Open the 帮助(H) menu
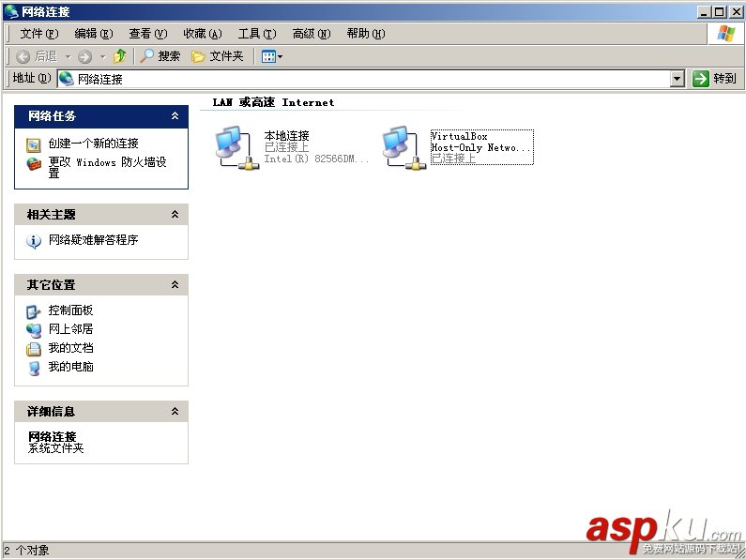This screenshot has width=746, height=560. [366, 34]
